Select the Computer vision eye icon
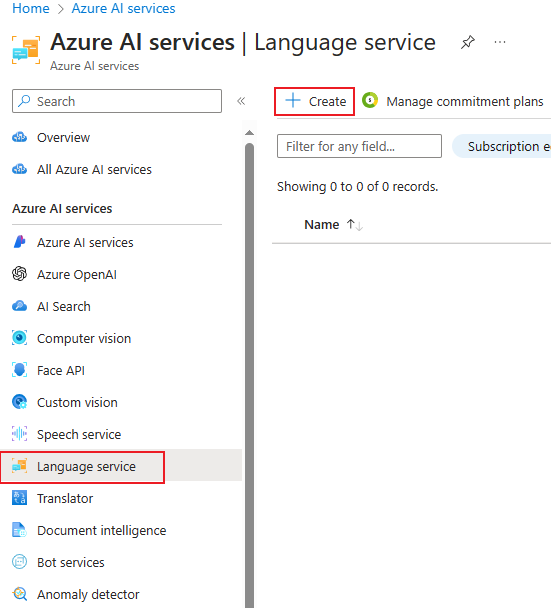 coord(19,338)
